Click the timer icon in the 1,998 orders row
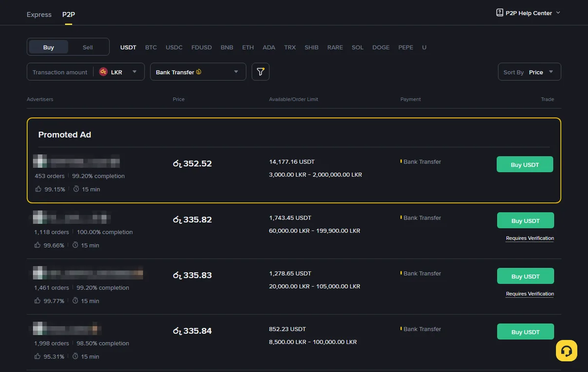 coord(75,356)
